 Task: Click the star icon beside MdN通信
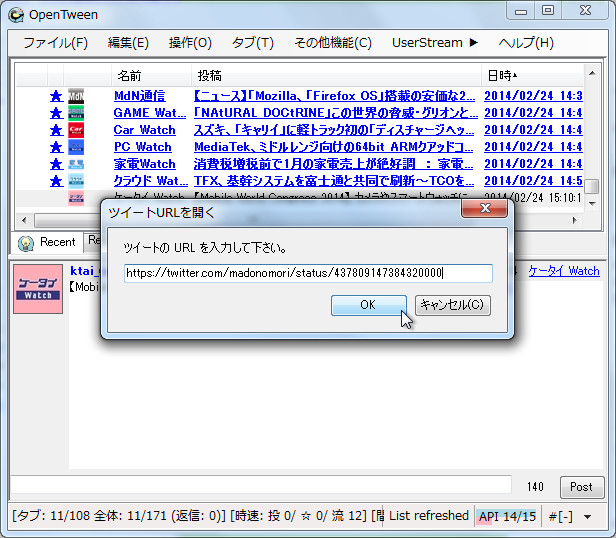(x=56, y=96)
